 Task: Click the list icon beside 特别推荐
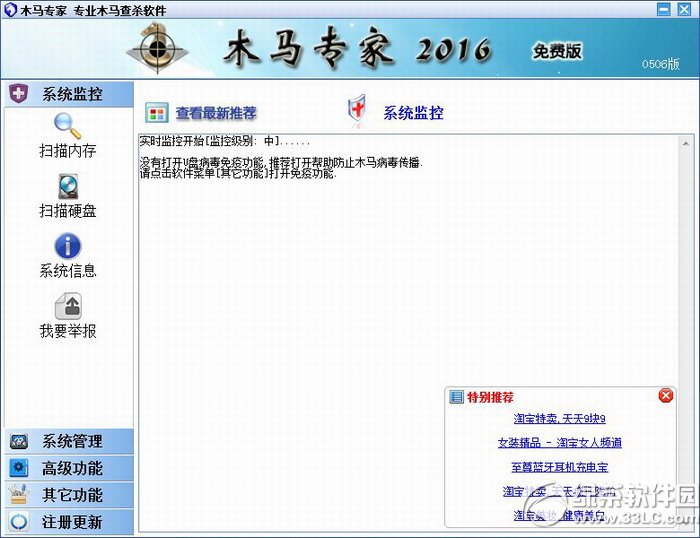pos(456,396)
